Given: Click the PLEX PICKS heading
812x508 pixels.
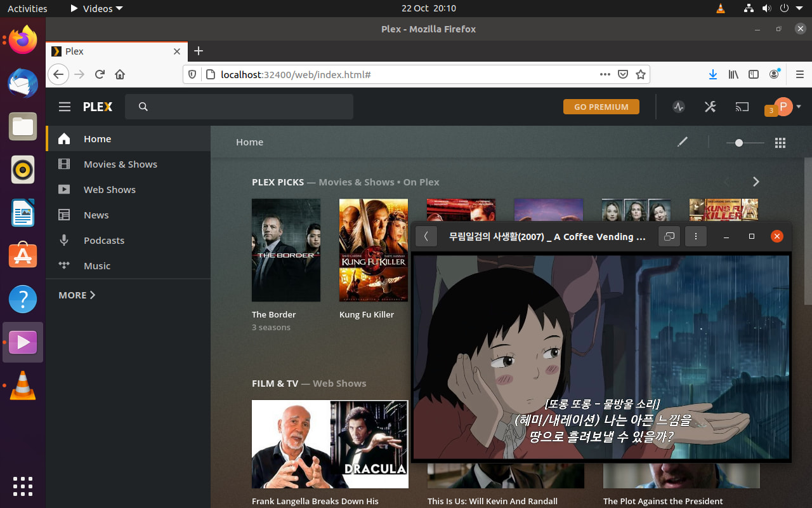Looking at the screenshot, I should [278, 182].
